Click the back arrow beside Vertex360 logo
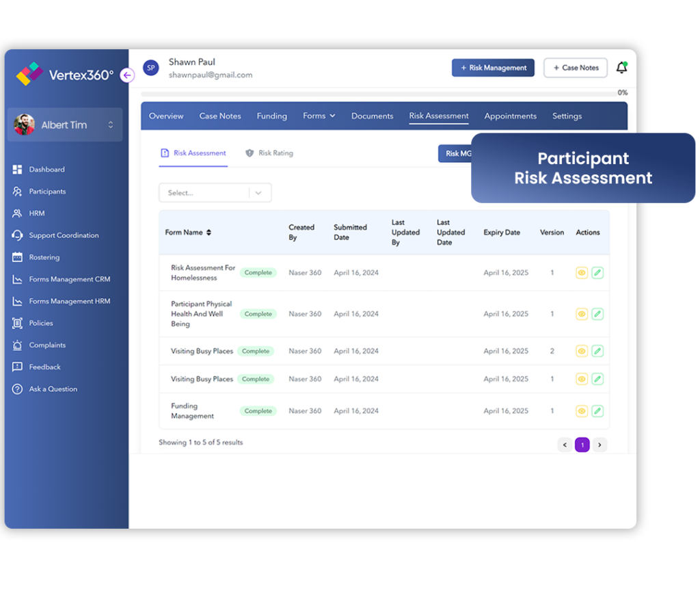The image size is (700, 589). point(127,75)
